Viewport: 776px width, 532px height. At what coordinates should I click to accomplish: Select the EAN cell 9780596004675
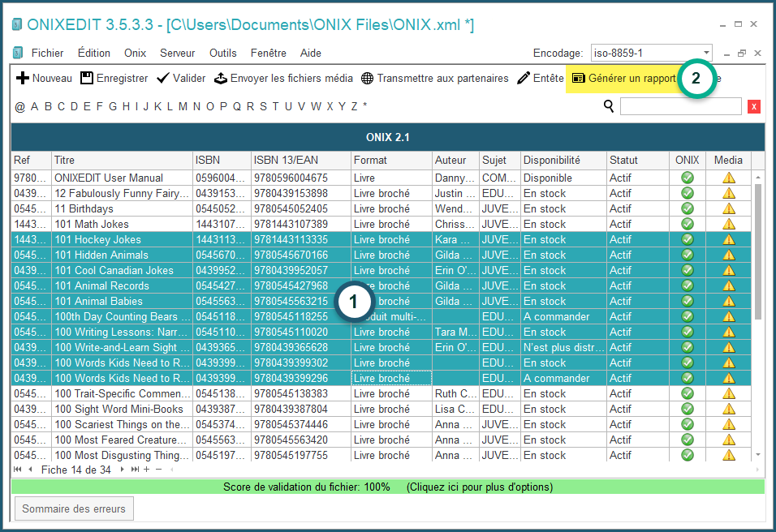click(301, 178)
